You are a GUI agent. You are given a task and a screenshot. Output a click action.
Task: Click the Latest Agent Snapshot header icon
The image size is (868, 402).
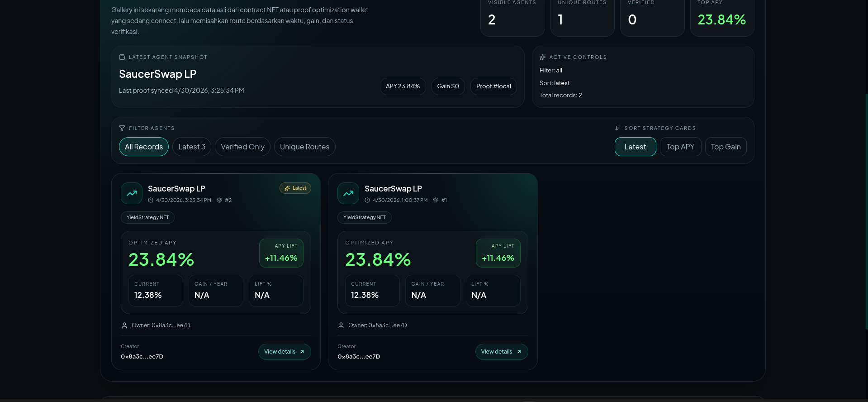click(122, 57)
